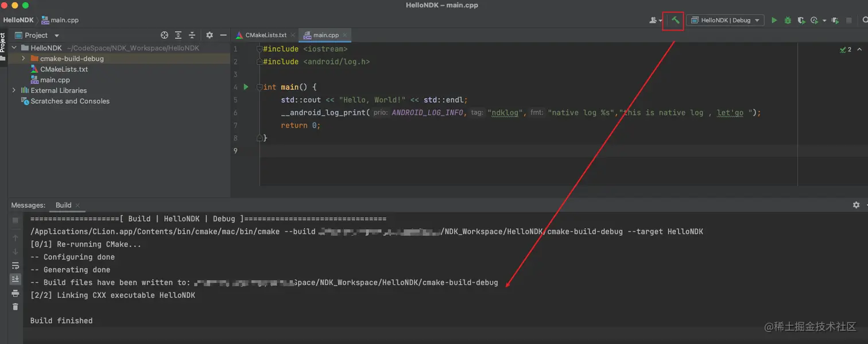Open the Code With Me user icon
868x344 pixels.
pyautogui.click(x=655, y=20)
